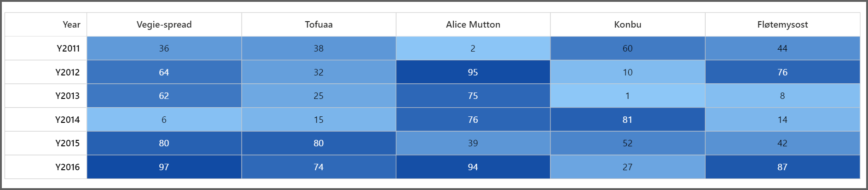Click the Konbu Y2013 cell valued 1
Image resolution: width=868 pixels, height=190 pixels.
click(x=627, y=96)
